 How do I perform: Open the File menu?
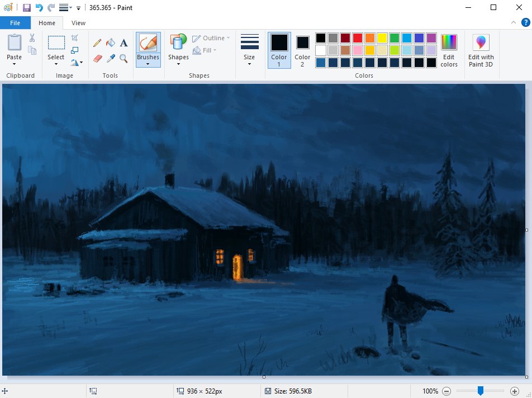(x=15, y=23)
